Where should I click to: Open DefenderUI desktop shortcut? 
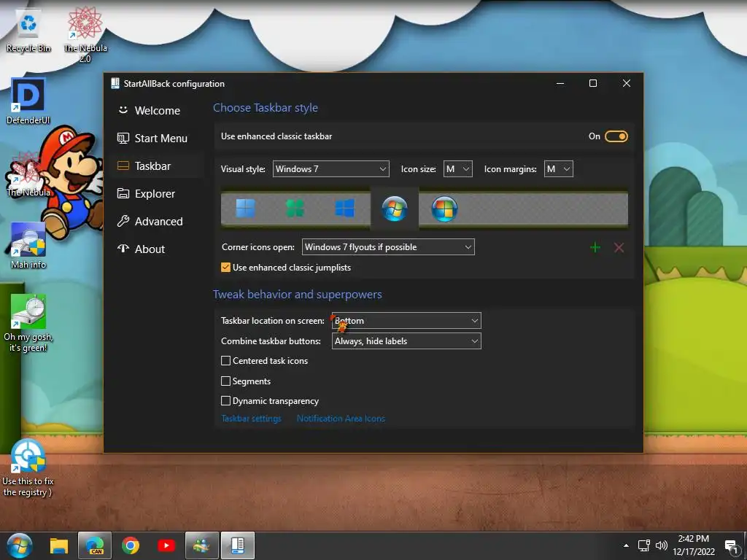coord(28,101)
